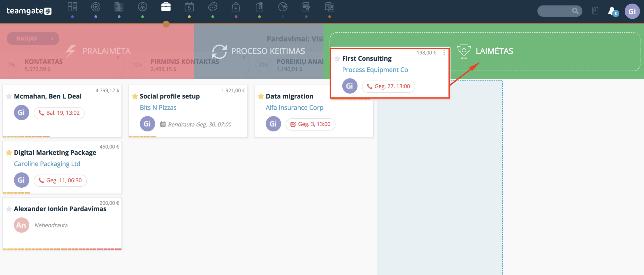Click the Bendrauta Geg. 30, 07:00 activity text

point(199,124)
